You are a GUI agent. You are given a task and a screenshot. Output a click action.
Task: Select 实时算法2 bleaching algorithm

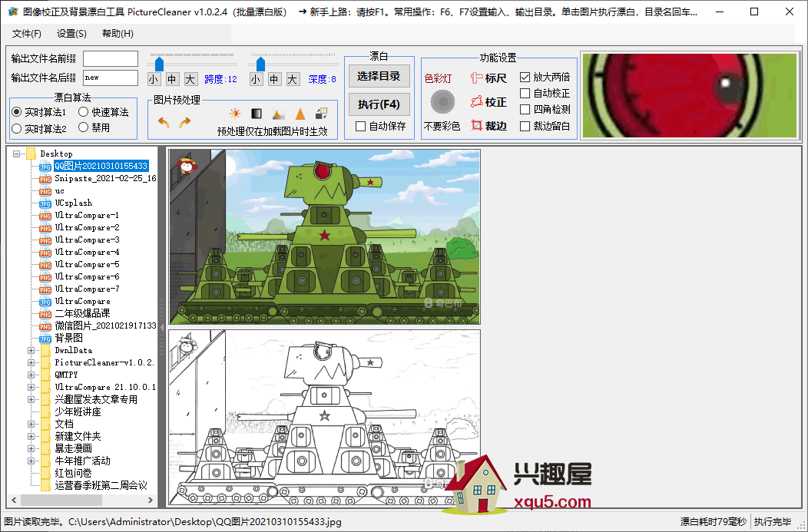pyautogui.click(x=39, y=128)
